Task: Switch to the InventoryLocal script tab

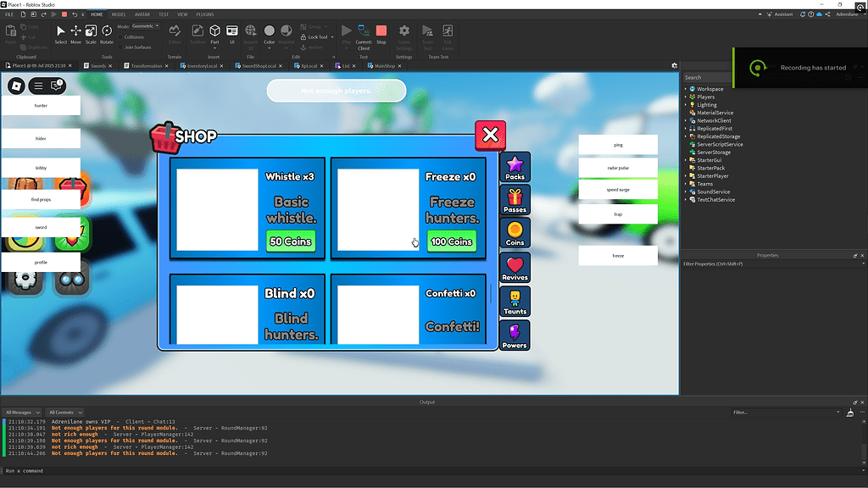Action: 202,66
